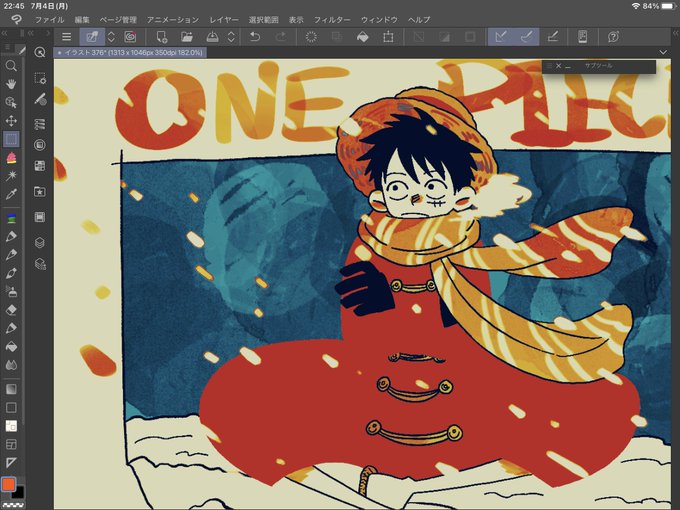Toggle Snap to Ruler
The height and width of the screenshot is (510, 680).
[501, 37]
